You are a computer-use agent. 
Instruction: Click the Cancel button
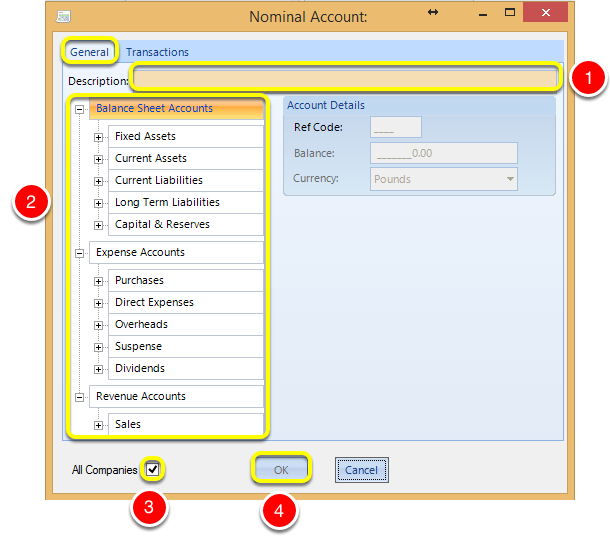[361, 470]
